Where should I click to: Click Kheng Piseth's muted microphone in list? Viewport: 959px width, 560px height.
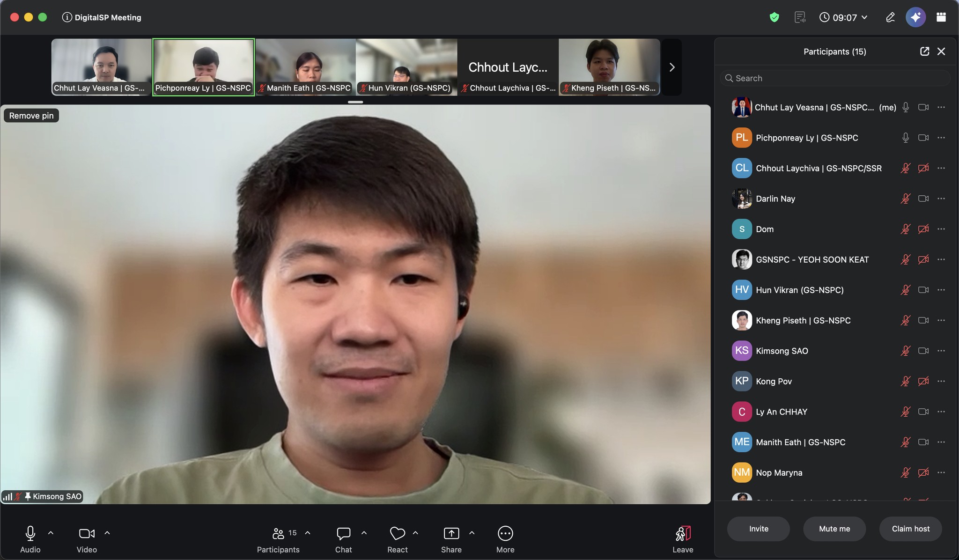coord(906,320)
